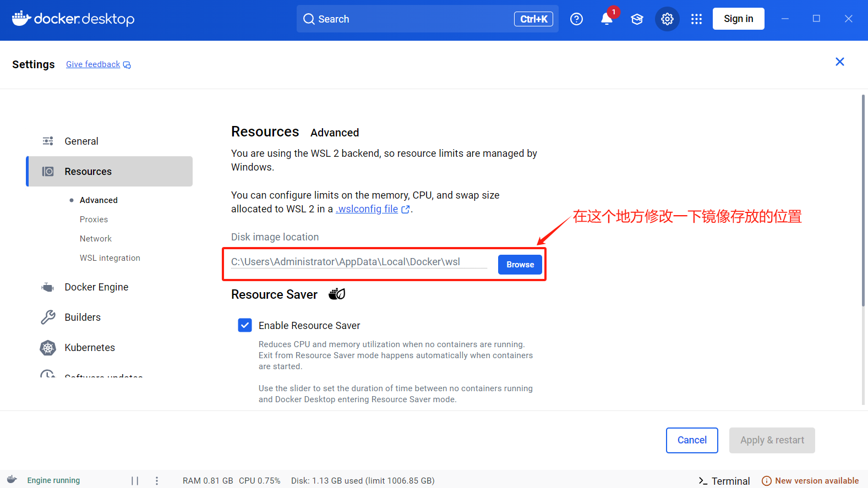
Task: Click the Docker Desktop whale logo
Action: point(73,19)
